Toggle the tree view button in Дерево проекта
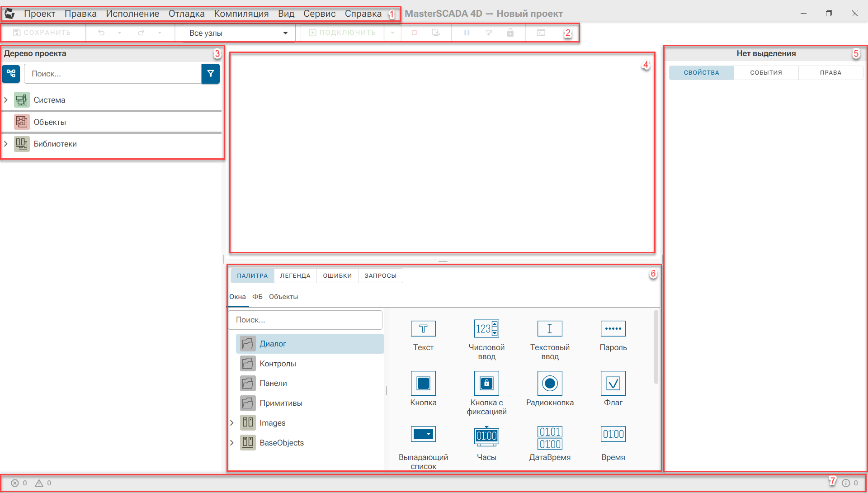The image size is (868, 493). click(x=11, y=74)
